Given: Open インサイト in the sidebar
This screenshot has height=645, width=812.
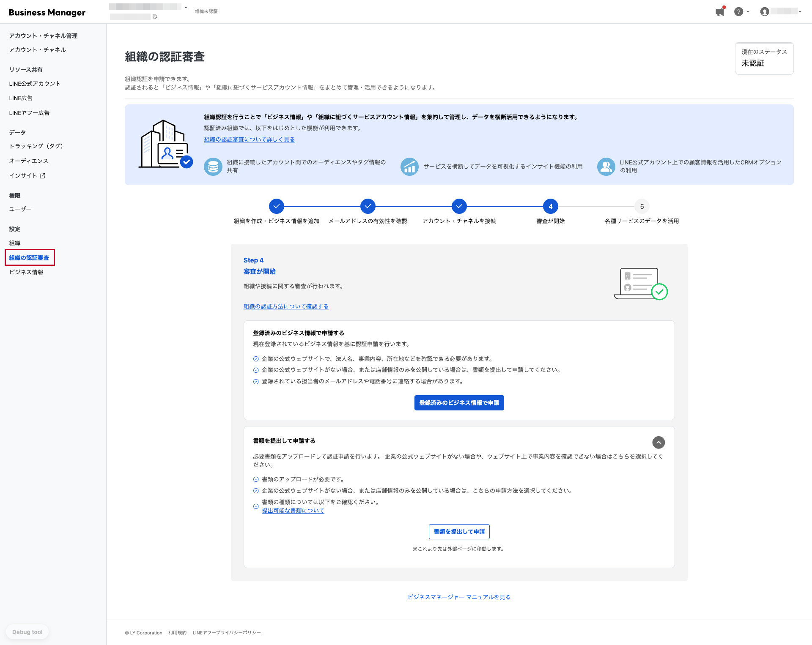Looking at the screenshot, I should [x=23, y=176].
